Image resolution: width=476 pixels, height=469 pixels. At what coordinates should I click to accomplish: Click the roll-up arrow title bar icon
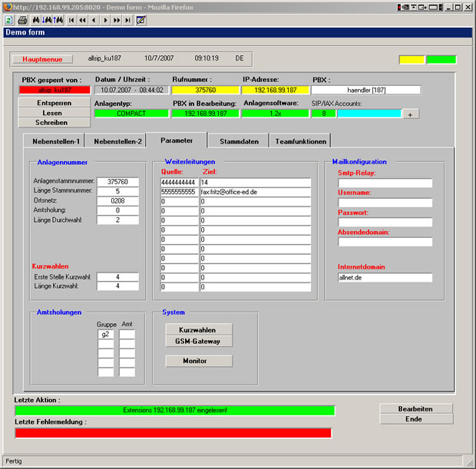[x=414, y=7]
